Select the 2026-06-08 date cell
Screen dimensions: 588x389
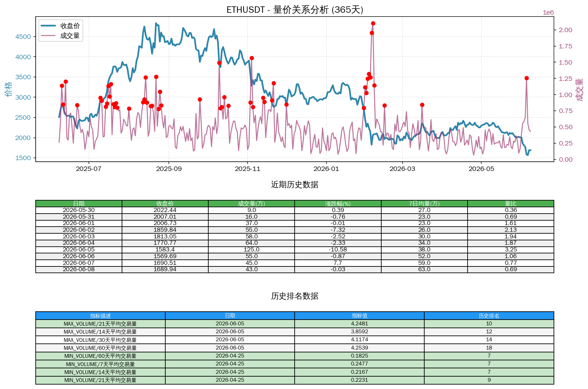(79, 269)
